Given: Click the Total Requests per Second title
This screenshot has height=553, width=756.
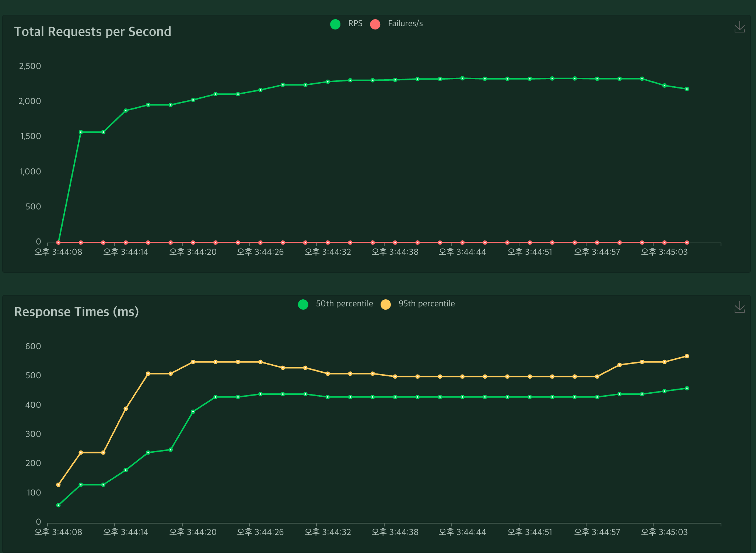Looking at the screenshot, I should (x=92, y=32).
